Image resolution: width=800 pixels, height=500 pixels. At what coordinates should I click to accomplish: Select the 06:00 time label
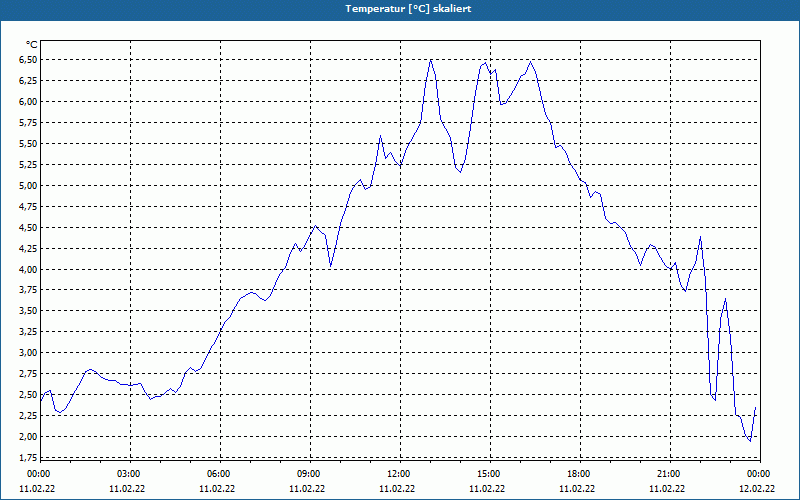(x=220, y=474)
